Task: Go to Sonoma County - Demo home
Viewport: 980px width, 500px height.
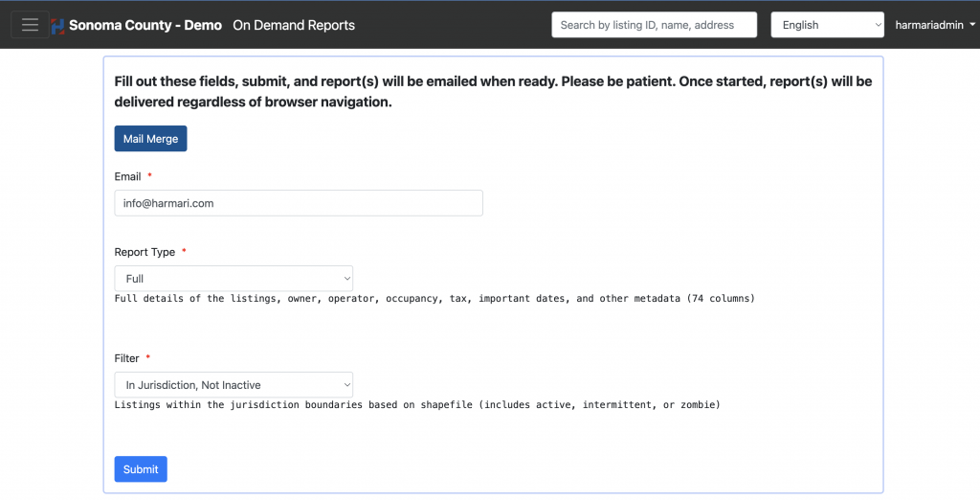Action: pyautogui.click(x=145, y=25)
